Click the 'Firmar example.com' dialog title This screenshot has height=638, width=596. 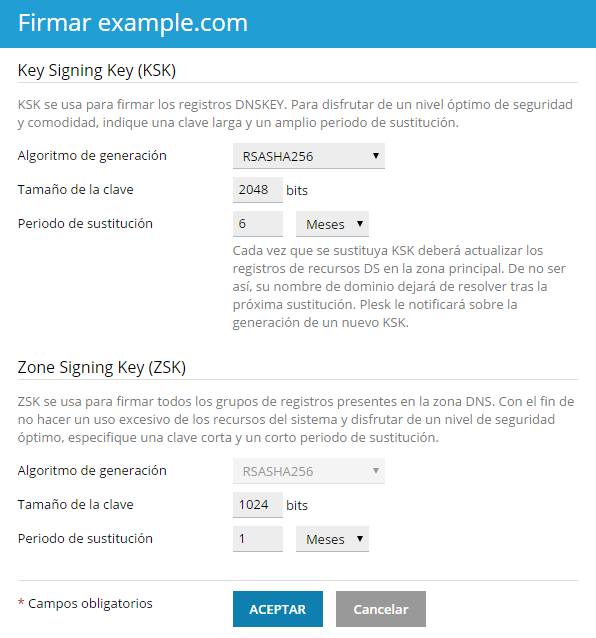(x=133, y=23)
